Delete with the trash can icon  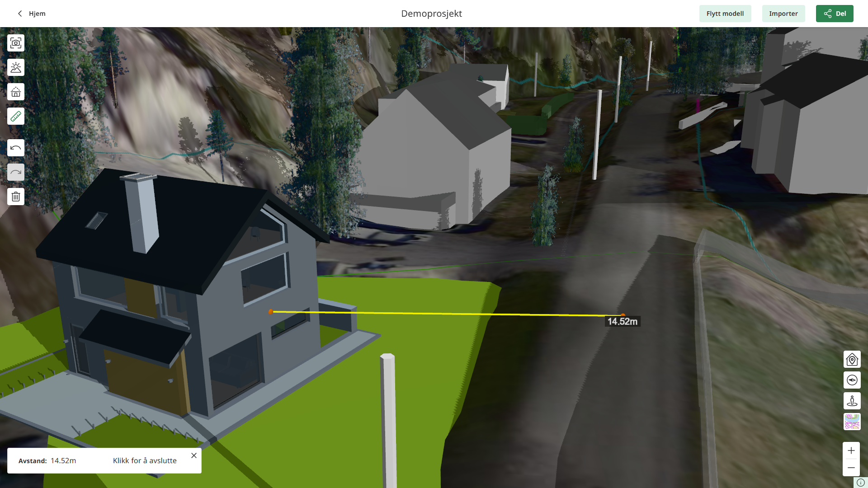[16, 197]
